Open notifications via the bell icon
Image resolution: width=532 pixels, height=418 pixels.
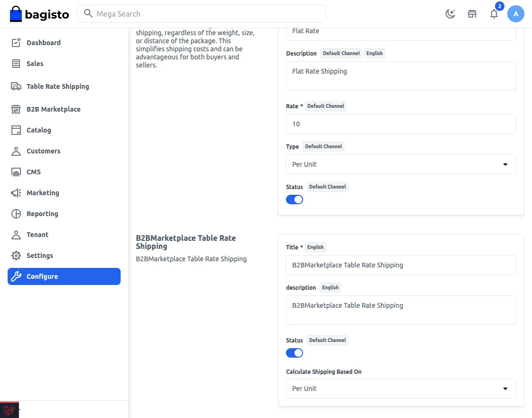pyautogui.click(x=494, y=14)
